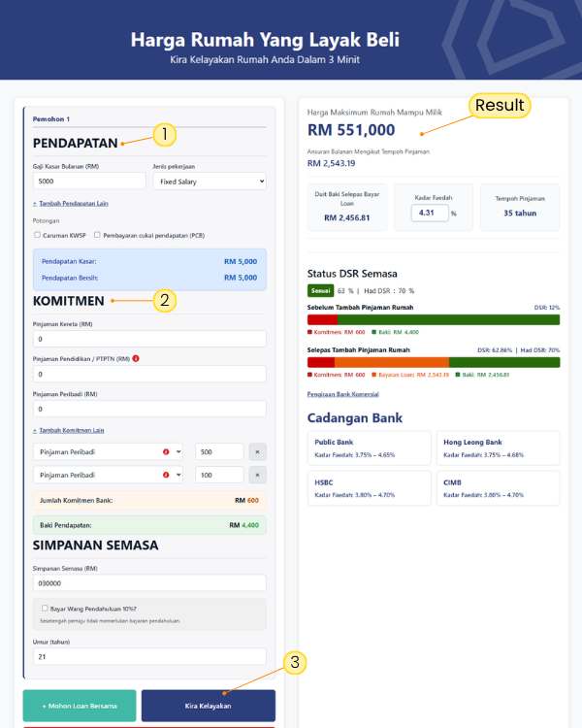Click the yellow annotation marker 3
This screenshot has width=582, height=728.
pyautogui.click(x=296, y=663)
